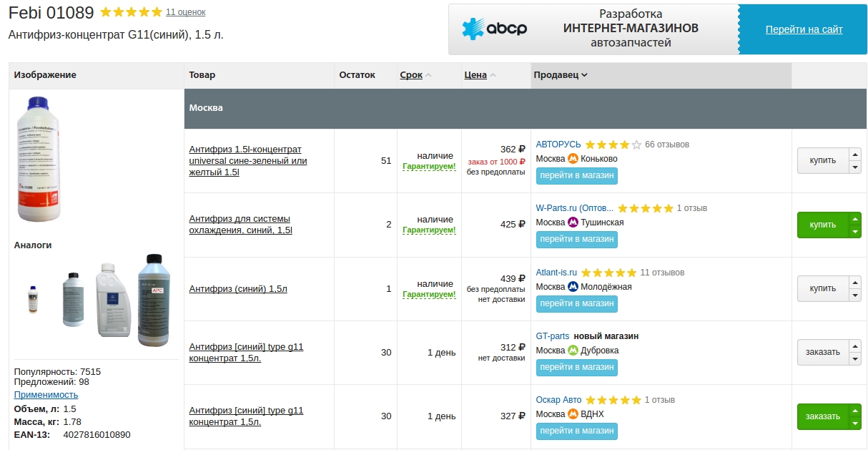
Task: Click перейти в магазин for GT-parts
Action: (x=576, y=367)
